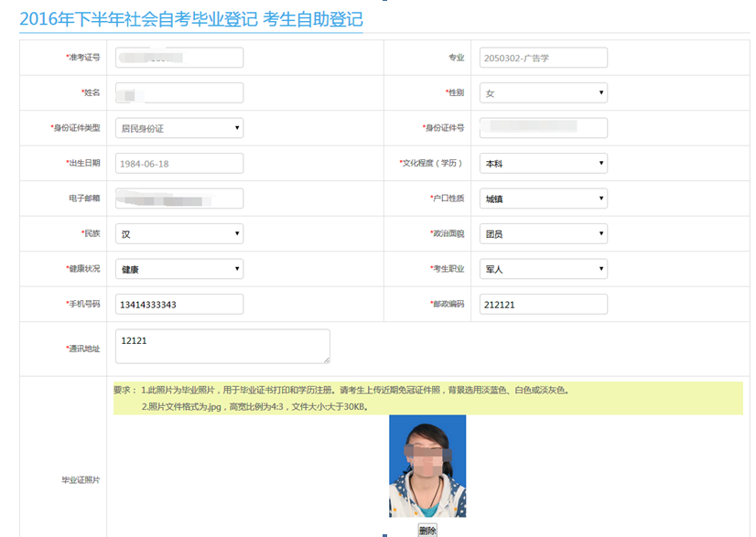Click the 姓名 label

(91, 92)
